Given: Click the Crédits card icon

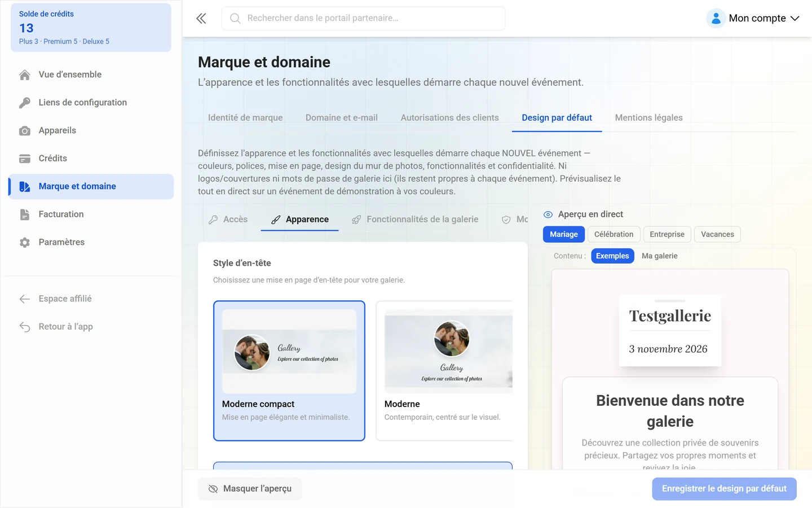Looking at the screenshot, I should pyautogui.click(x=25, y=159).
